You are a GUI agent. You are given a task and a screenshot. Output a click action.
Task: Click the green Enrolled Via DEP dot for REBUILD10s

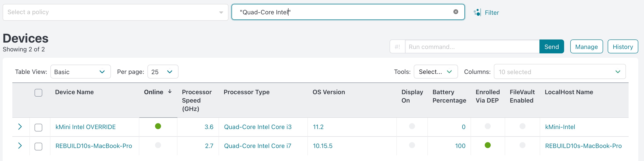coord(488,145)
